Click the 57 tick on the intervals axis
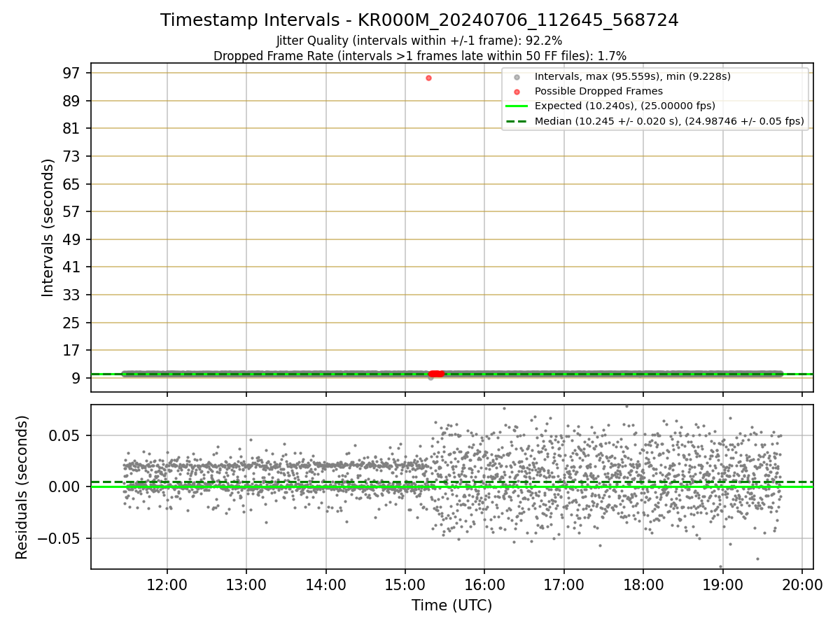This screenshot has width=840, height=630. tap(73, 211)
